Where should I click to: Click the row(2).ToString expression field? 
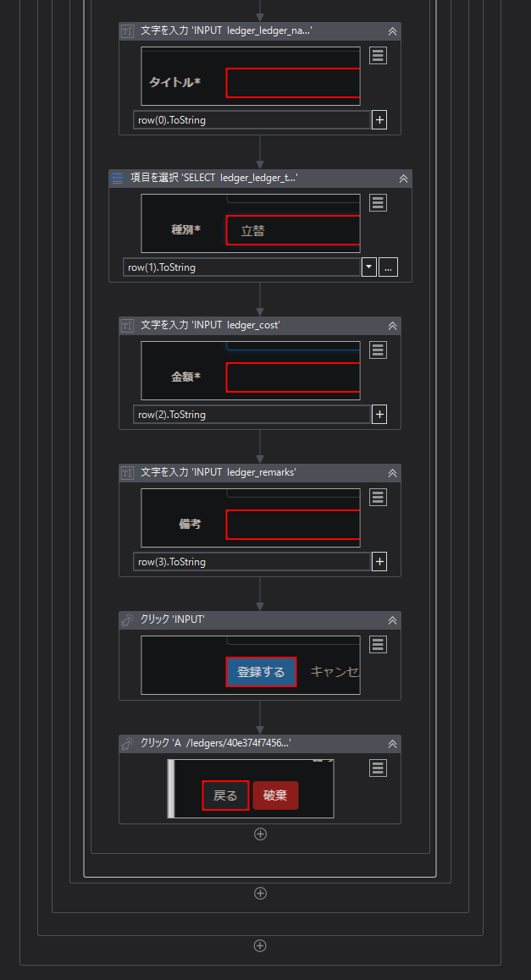252,415
